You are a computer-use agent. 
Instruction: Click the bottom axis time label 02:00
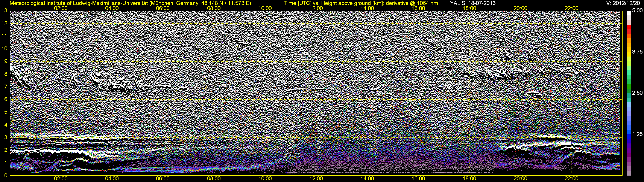pos(61,179)
